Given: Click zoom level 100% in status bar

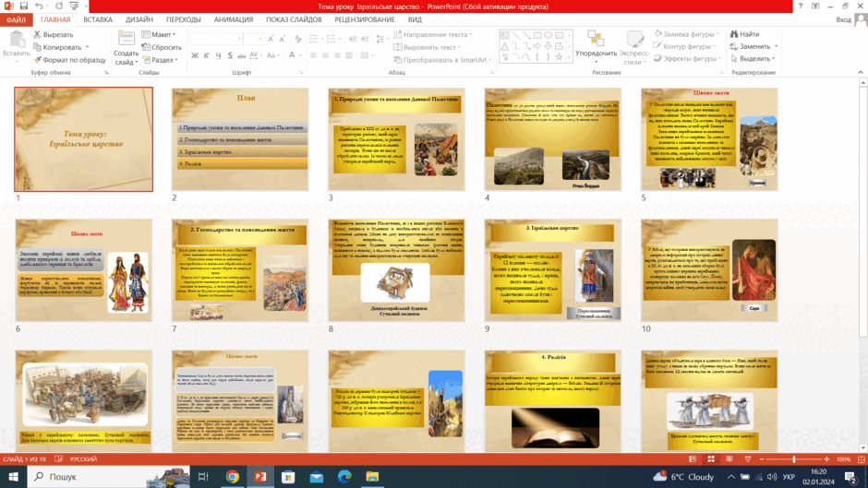Looking at the screenshot, I should [x=843, y=459].
